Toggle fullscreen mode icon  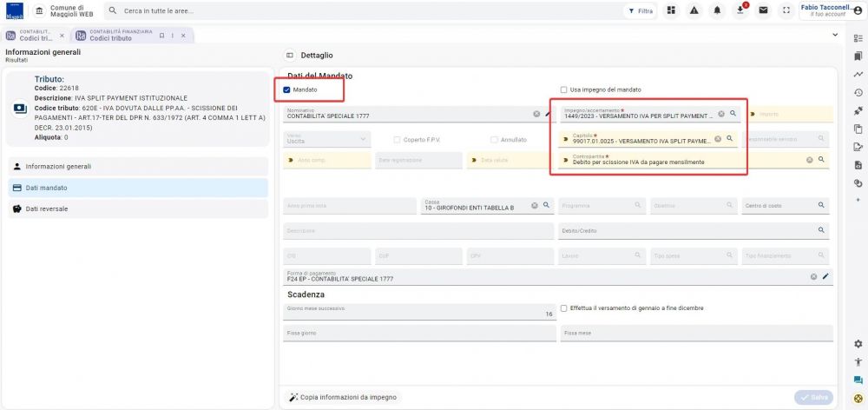[786, 10]
